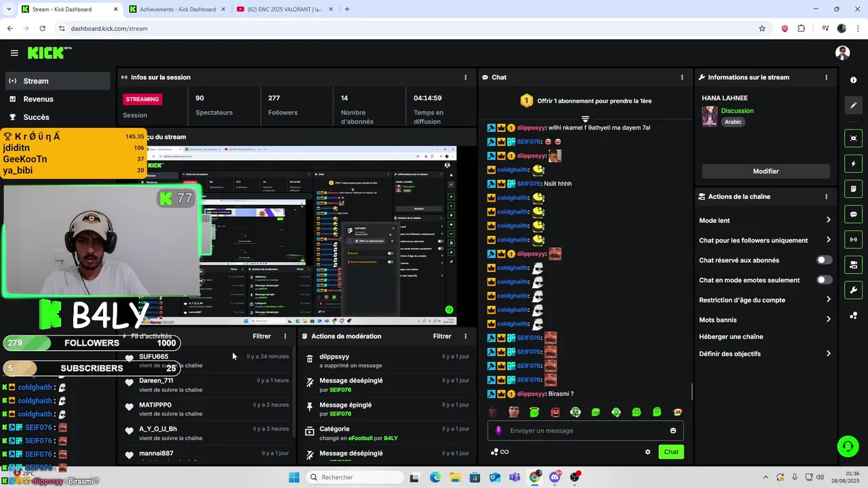This screenshot has width=868, height=488.
Task: Open the Revenus section in left menu
Action: tap(58, 99)
